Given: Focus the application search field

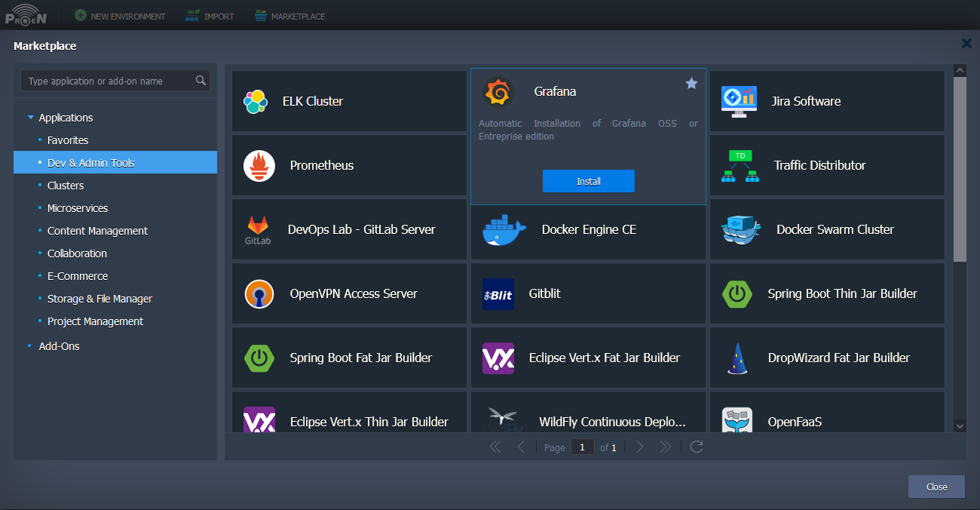Looking at the screenshot, I should click(115, 81).
